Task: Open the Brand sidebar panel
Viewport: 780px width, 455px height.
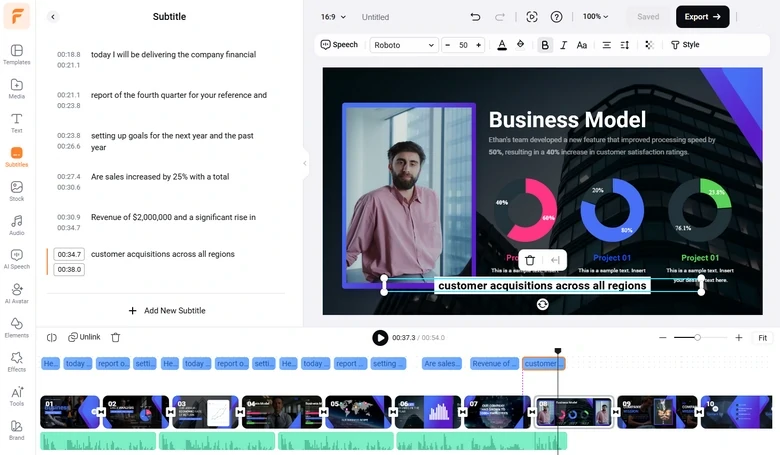Action: coord(16,430)
